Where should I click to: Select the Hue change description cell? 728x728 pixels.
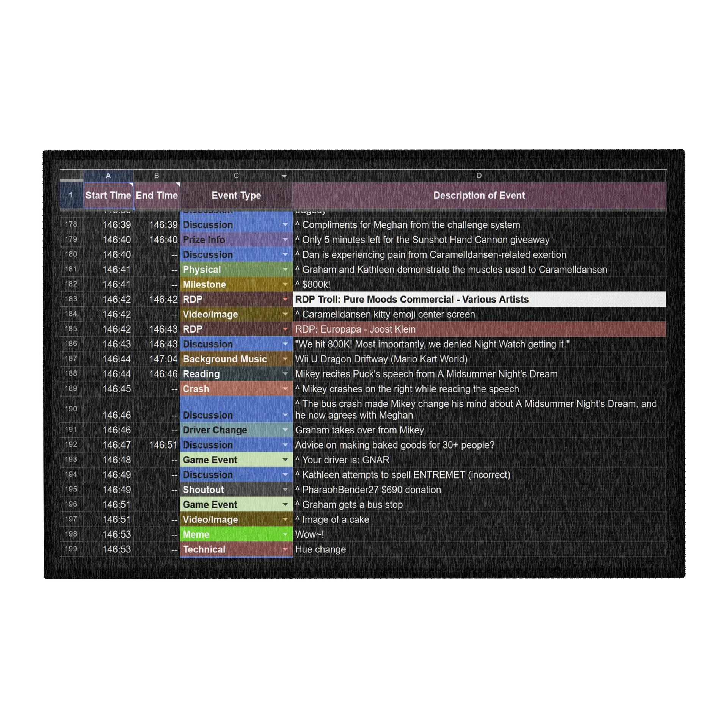coord(479,549)
